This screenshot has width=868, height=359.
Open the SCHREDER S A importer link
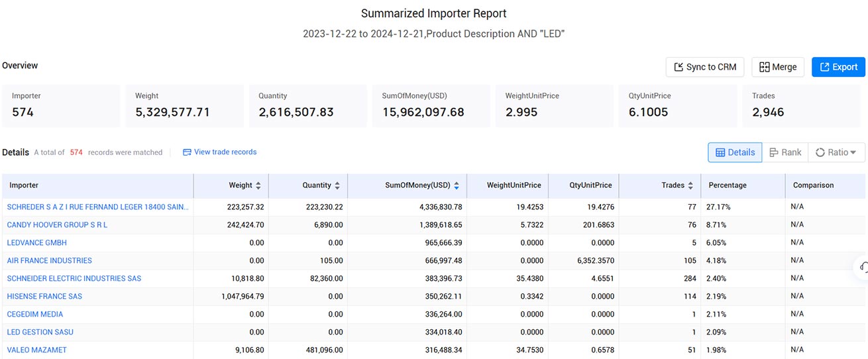(98, 207)
